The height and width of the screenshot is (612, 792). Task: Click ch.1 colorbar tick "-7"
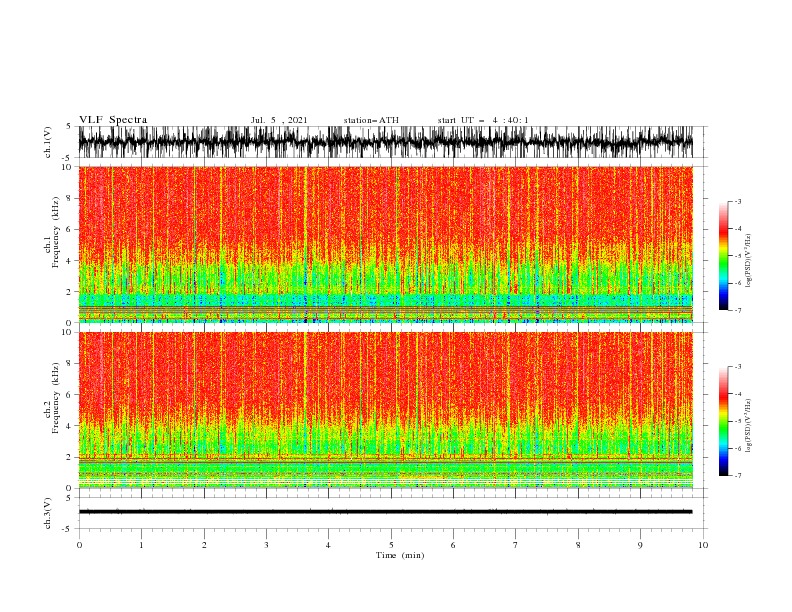(738, 310)
